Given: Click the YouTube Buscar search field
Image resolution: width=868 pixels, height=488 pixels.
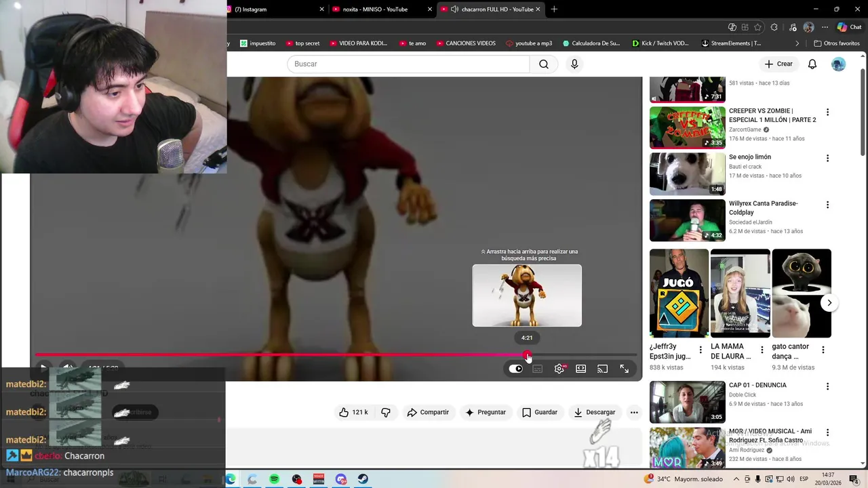Looking at the screenshot, I should (408, 64).
